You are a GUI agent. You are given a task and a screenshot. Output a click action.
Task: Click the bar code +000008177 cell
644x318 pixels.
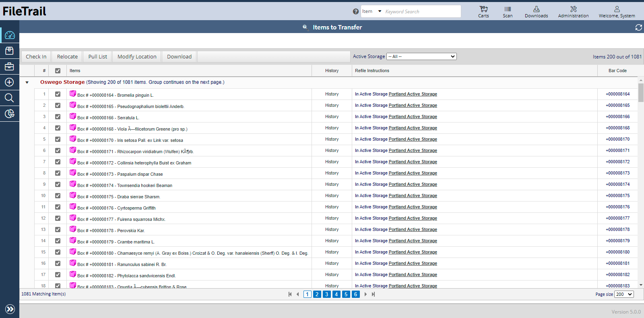point(617,218)
